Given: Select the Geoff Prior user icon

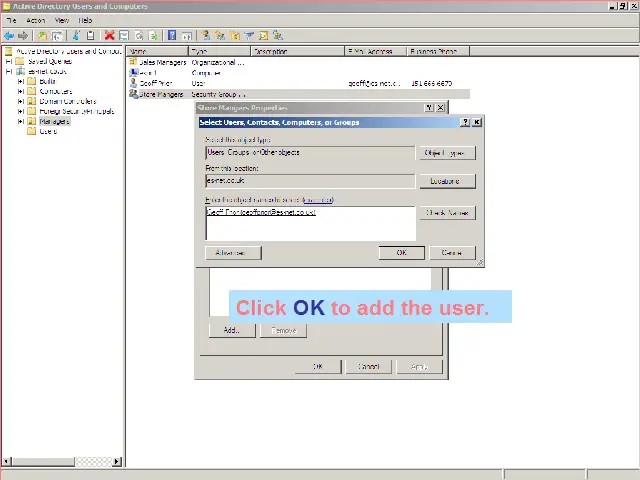Looking at the screenshot, I should click(x=133, y=83).
